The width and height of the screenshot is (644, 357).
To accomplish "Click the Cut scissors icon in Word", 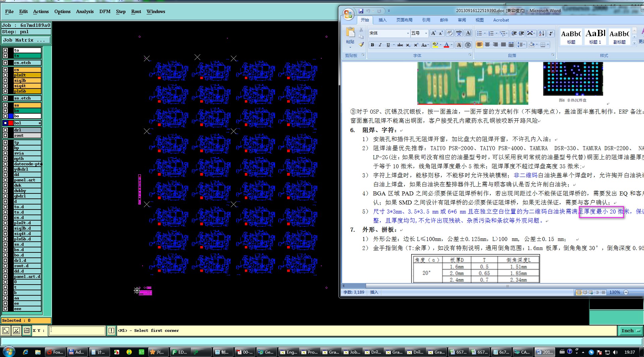I will (361, 30).
